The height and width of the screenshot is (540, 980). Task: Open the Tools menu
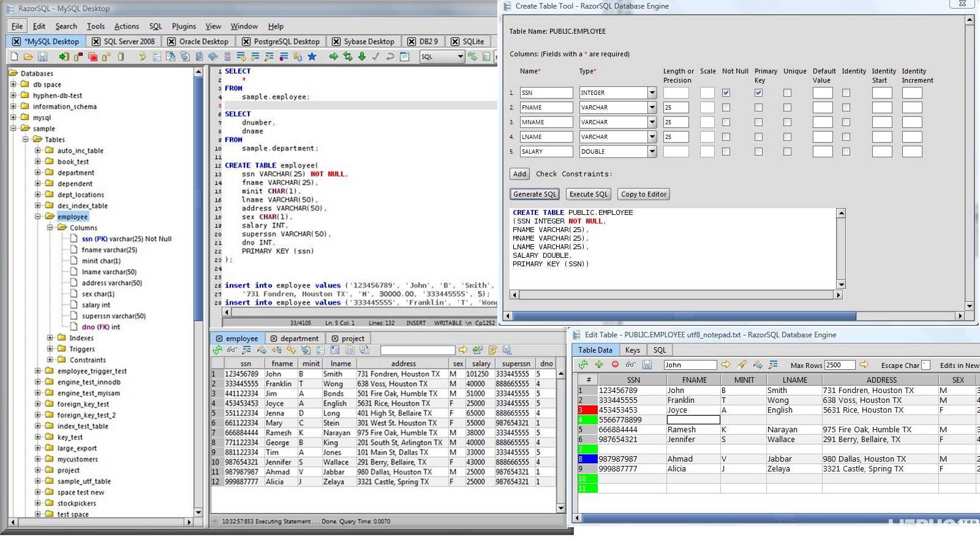coord(96,26)
